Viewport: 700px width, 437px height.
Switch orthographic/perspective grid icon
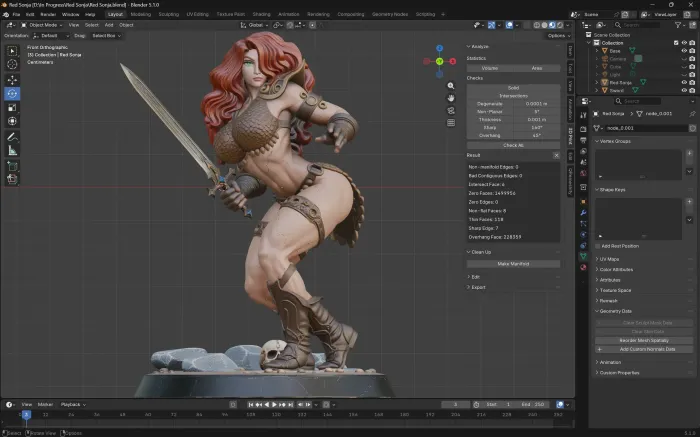[x=451, y=122]
